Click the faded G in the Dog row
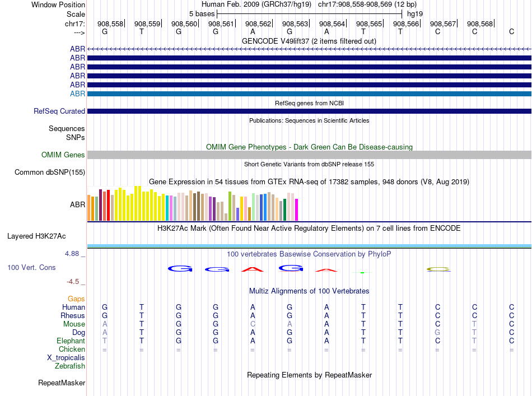This screenshot has width=532, height=396. [437, 333]
